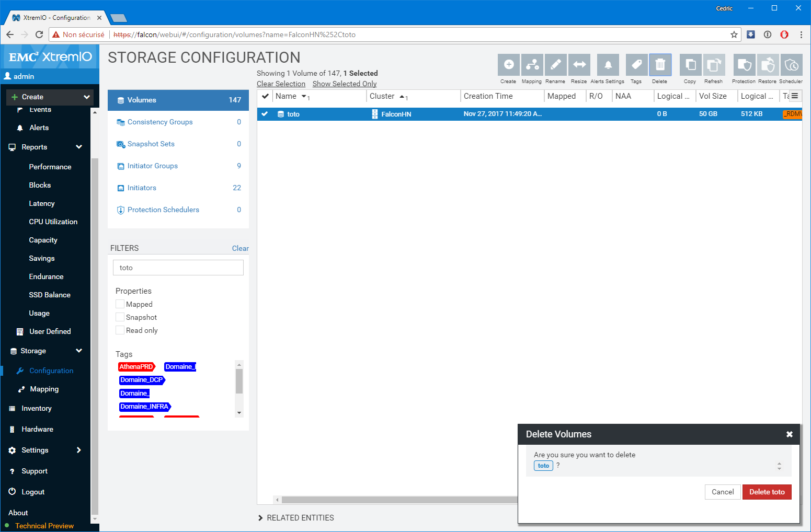Click the Create volume toolbar icon
The height and width of the screenshot is (532, 811).
pyautogui.click(x=508, y=65)
